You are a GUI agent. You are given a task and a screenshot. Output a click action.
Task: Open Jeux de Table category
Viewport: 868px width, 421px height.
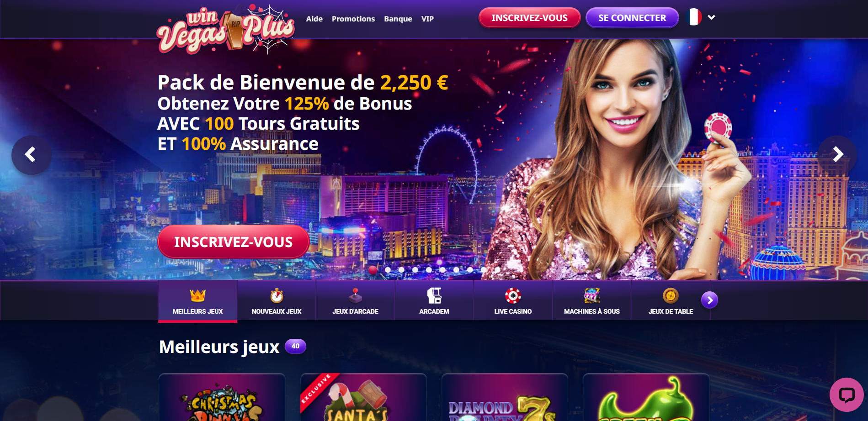pyautogui.click(x=671, y=301)
